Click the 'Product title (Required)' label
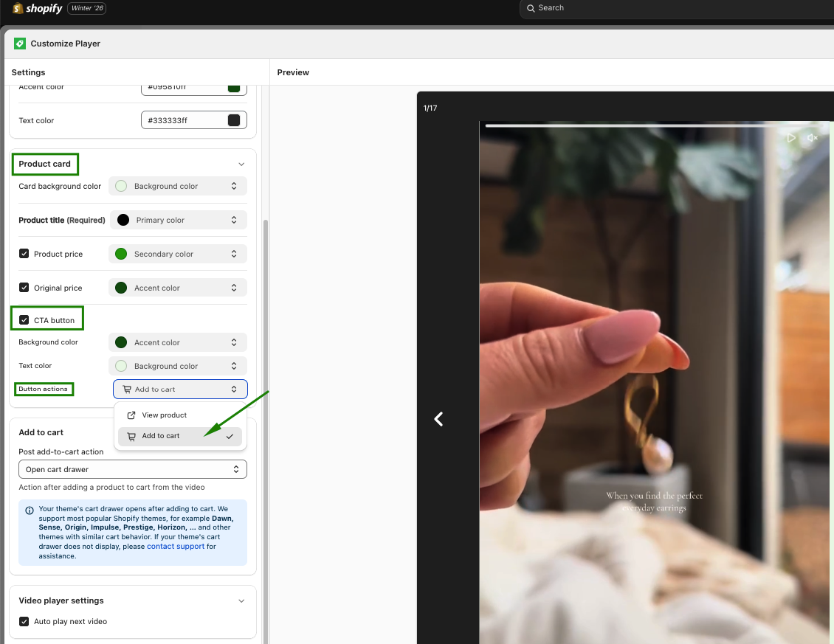Image resolution: width=834 pixels, height=644 pixels. tap(62, 220)
